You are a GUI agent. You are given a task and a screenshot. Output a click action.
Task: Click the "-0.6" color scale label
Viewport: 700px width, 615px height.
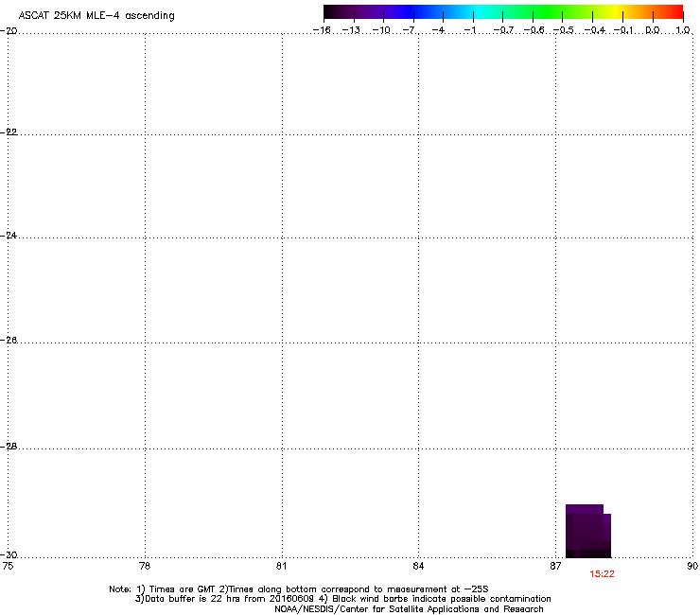coord(534,30)
